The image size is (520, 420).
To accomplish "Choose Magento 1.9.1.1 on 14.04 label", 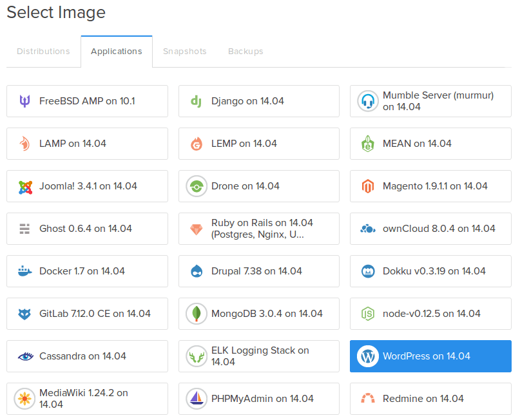I will [435, 186].
